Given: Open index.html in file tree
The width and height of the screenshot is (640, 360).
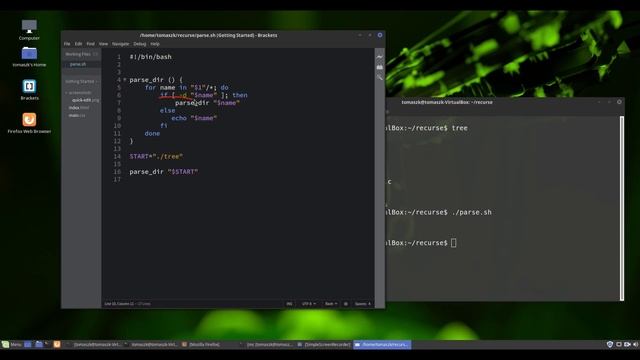Looking at the screenshot, I should coord(79,108).
